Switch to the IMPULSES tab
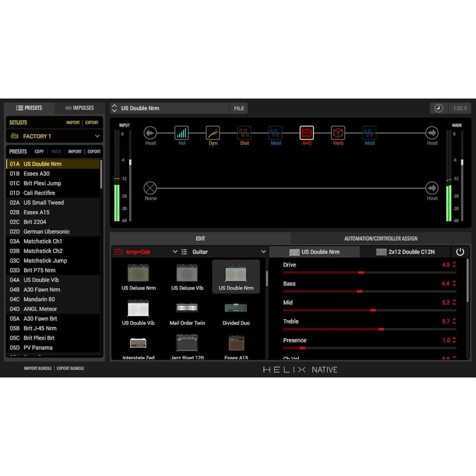 click(79, 108)
